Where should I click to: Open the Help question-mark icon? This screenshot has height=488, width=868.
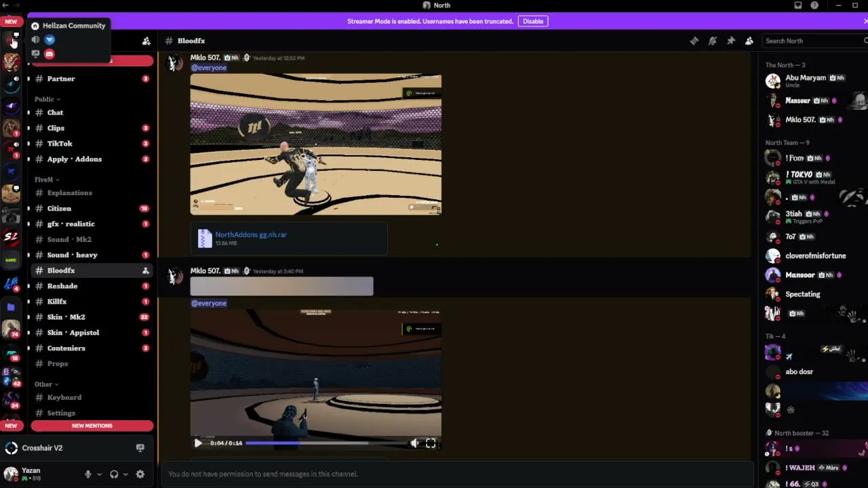click(814, 5)
